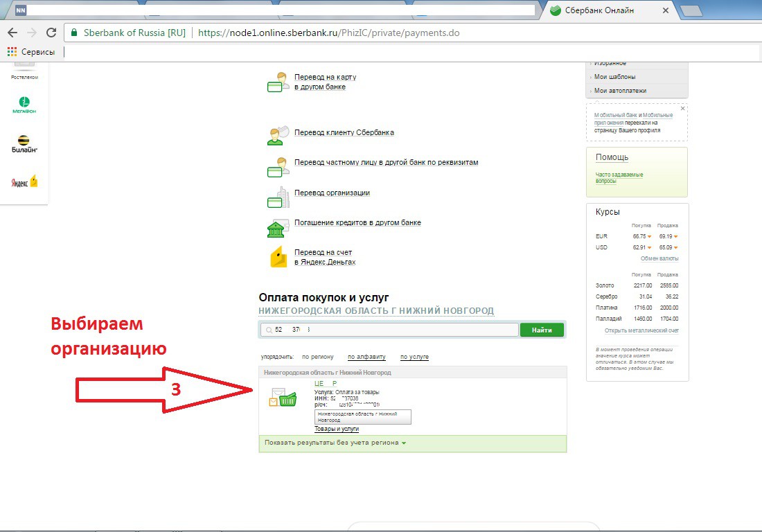Image resolution: width=762 pixels, height=532 pixels.
Task: Click the Палладий row label
Action: tap(608, 319)
